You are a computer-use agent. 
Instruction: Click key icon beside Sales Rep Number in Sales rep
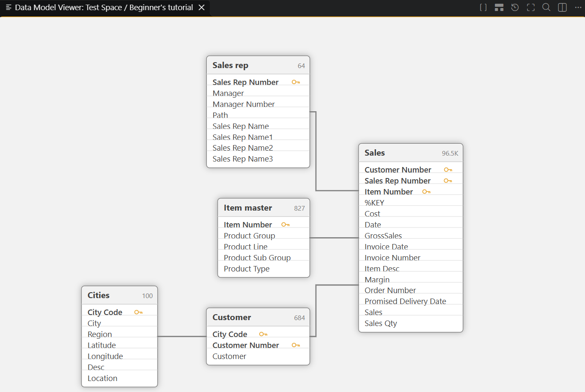tap(296, 82)
